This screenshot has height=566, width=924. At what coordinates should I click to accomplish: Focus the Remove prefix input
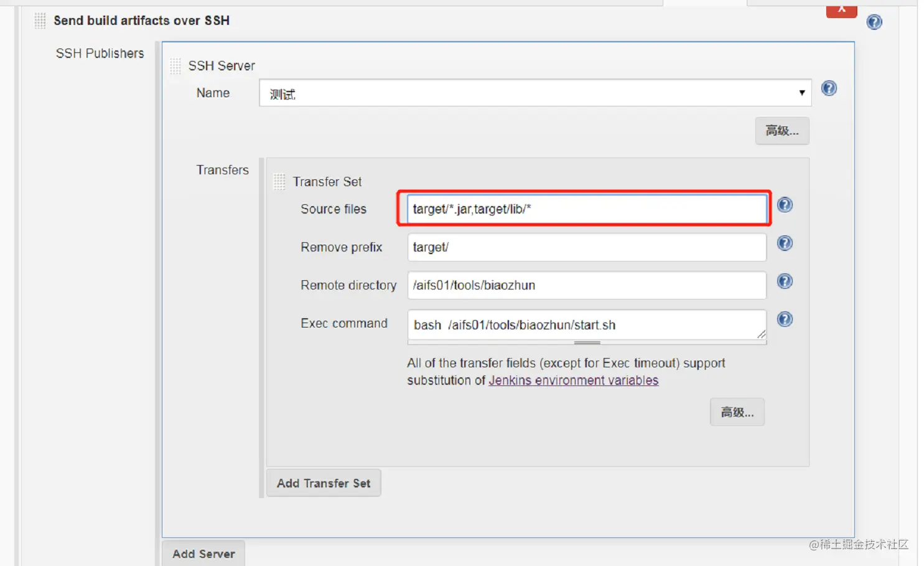pos(586,247)
